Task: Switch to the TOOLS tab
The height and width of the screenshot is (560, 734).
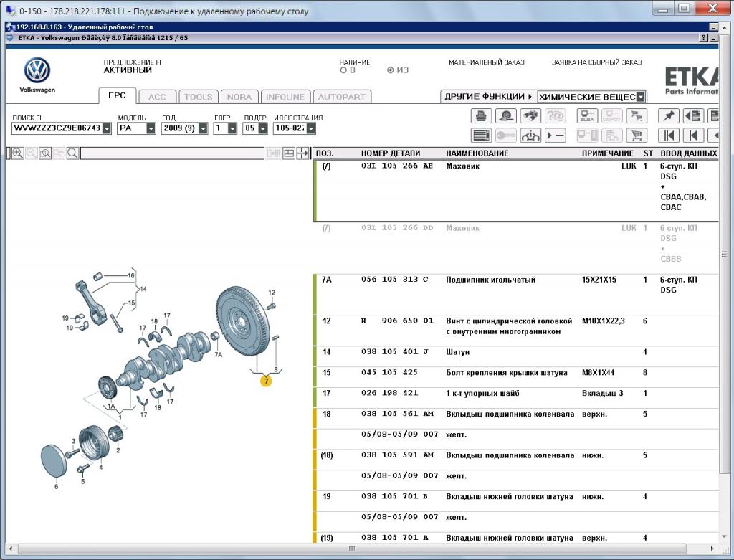Action: (x=198, y=97)
